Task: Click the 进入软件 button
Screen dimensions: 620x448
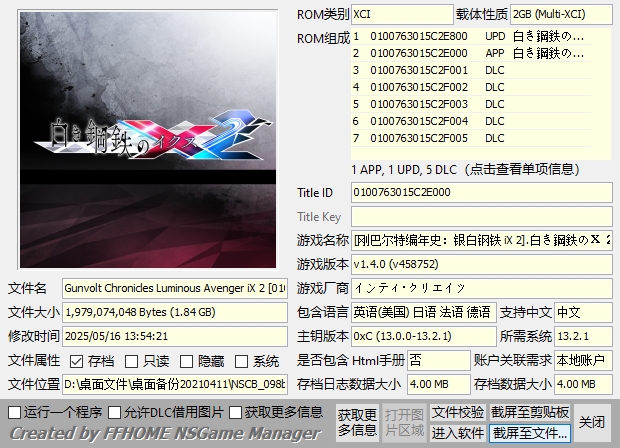Action: tap(458, 433)
